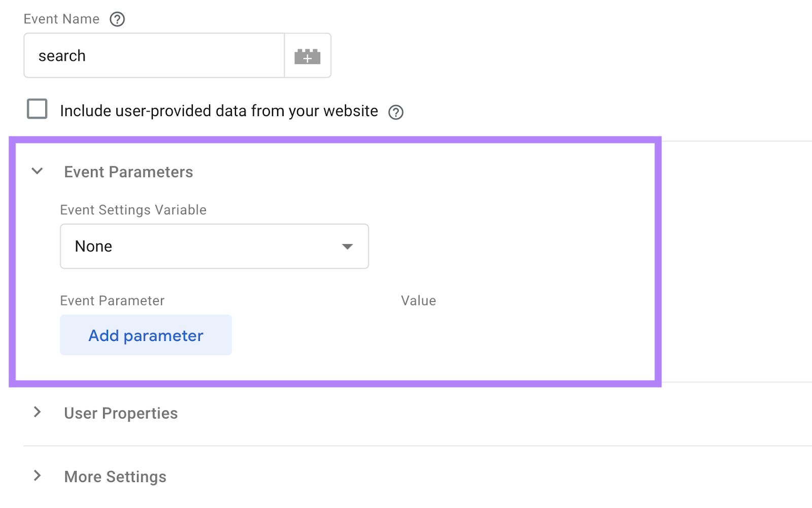Click the dropdown arrow beside None

click(x=348, y=247)
